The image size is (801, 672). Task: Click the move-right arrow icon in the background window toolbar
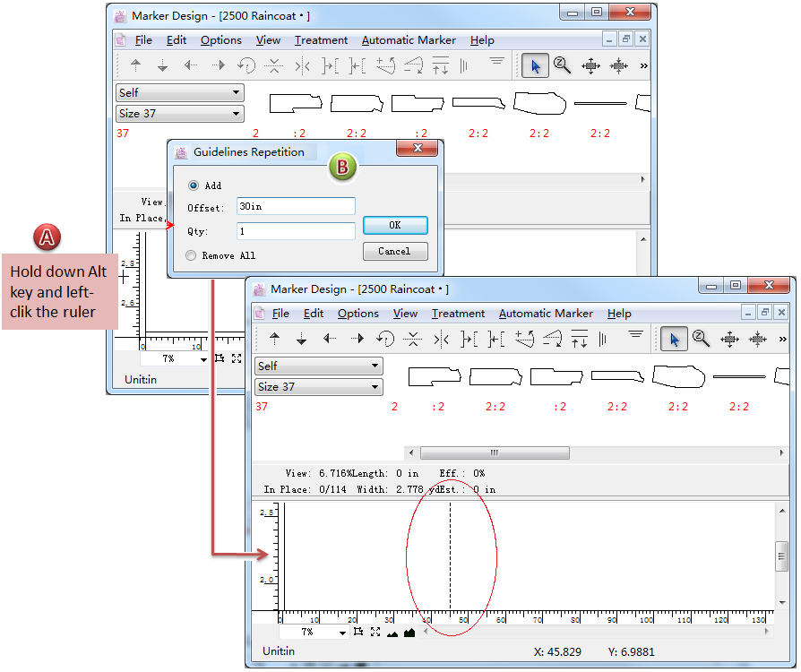(x=218, y=65)
